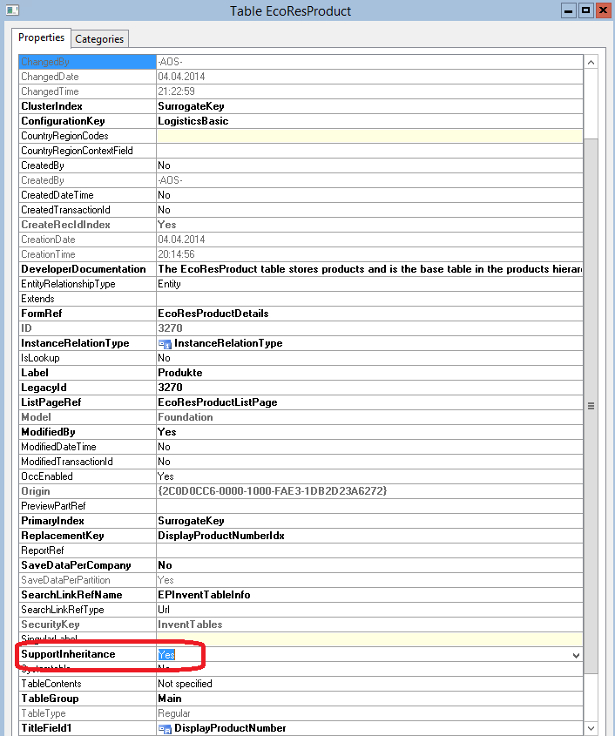Select the CreatedDateTime property row
Image resolution: width=615 pixels, height=736 pixels.
coord(300,195)
